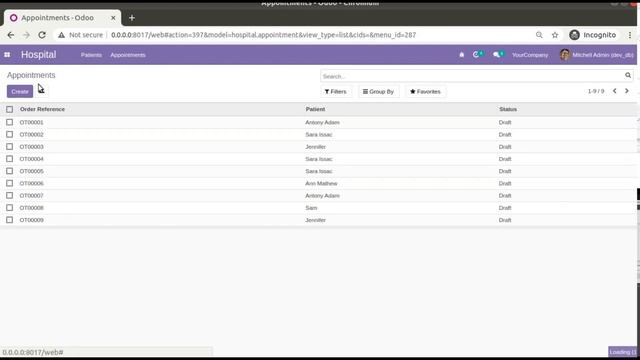The width and height of the screenshot is (640, 360).
Task: Click the browser zoom magnifier icon
Action: [539, 35]
